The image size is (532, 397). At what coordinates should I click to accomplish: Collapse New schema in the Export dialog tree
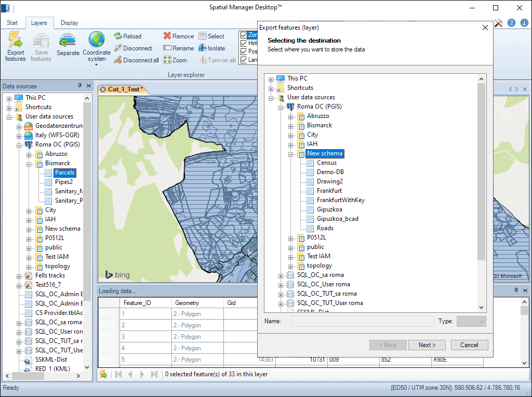290,154
